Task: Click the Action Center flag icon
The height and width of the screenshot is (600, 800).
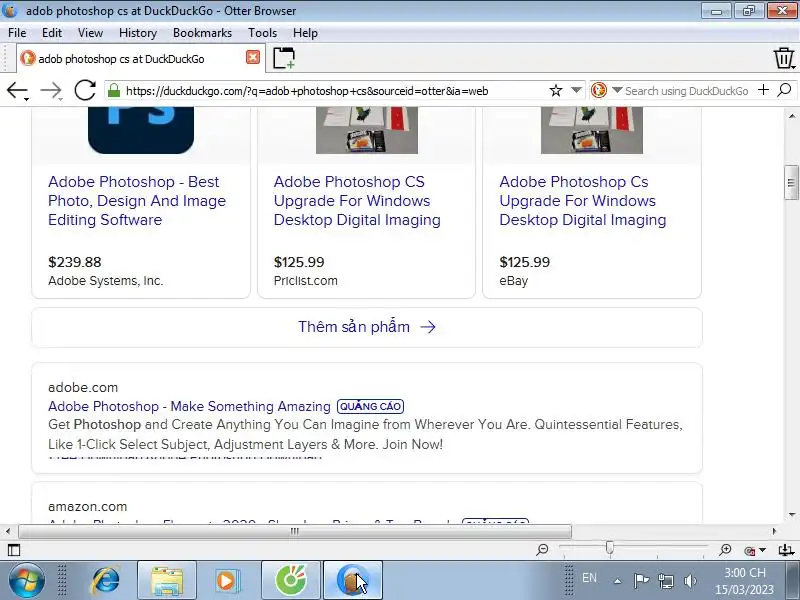Action: coord(641,581)
